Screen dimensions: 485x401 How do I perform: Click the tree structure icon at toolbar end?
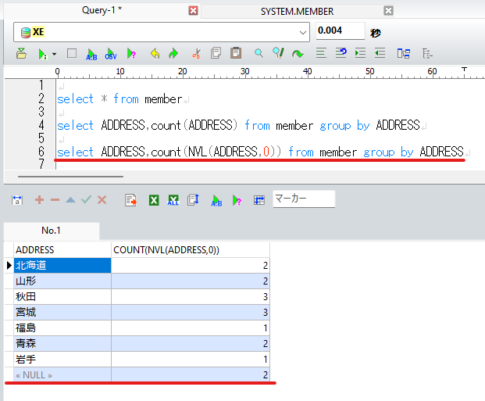[427, 53]
